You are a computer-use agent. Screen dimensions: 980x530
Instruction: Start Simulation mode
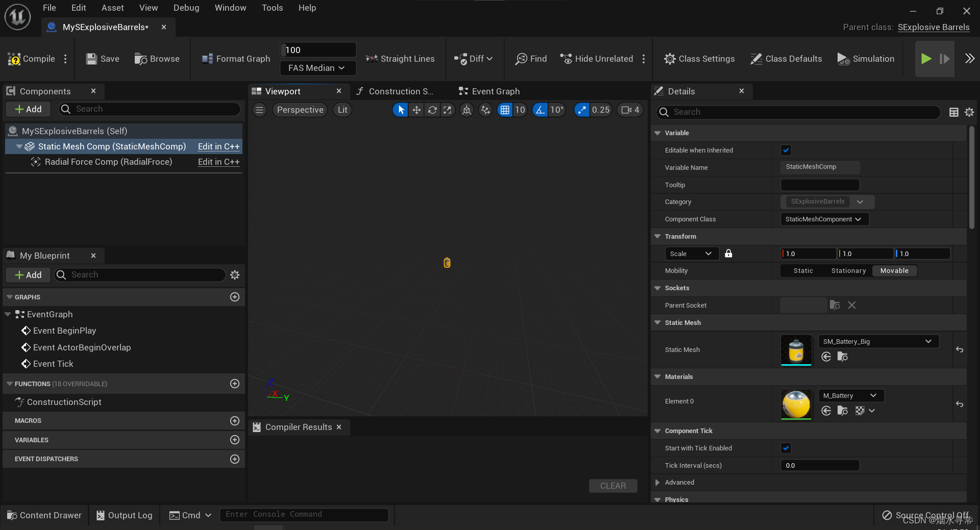[866, 59]
